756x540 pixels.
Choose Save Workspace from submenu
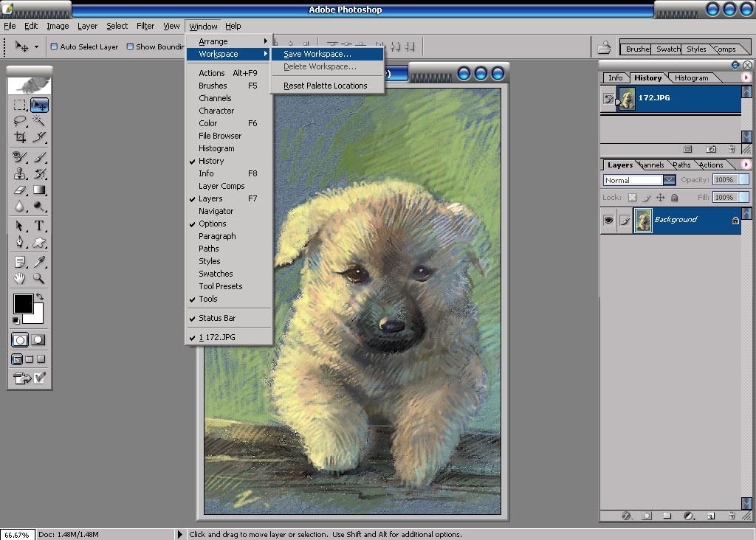coord(327,54)
